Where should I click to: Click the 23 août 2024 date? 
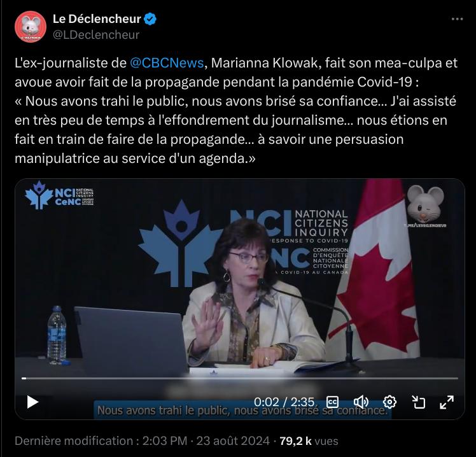click(x=233, y=441)
